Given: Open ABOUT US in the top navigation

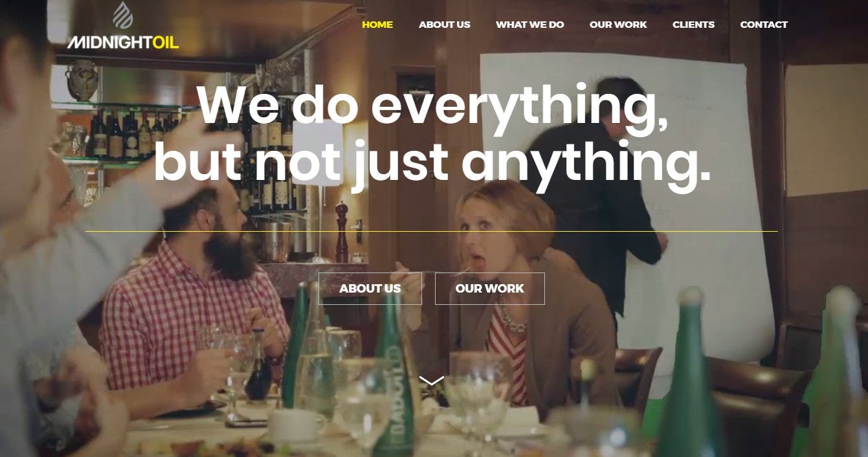Looking at the screenshot, I should pos(445,25).
